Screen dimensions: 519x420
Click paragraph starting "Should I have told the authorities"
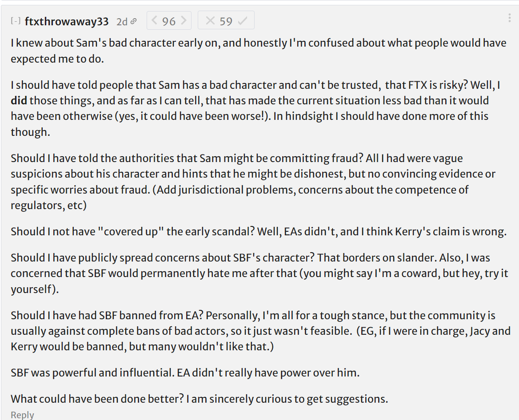[x=253, y=182]
